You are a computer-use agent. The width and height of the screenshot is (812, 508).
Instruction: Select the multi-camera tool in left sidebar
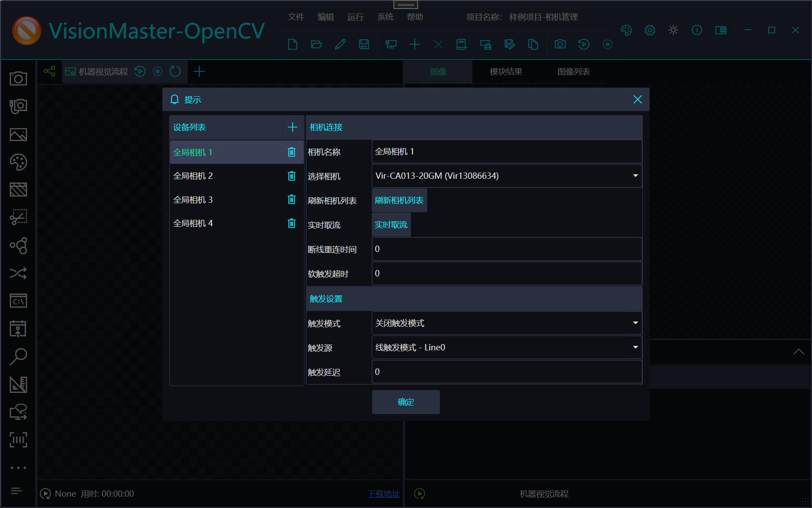click(18, 107)
